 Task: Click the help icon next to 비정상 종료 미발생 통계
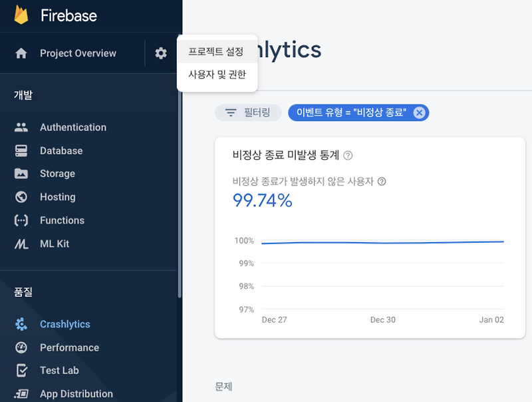coord(352,156)
